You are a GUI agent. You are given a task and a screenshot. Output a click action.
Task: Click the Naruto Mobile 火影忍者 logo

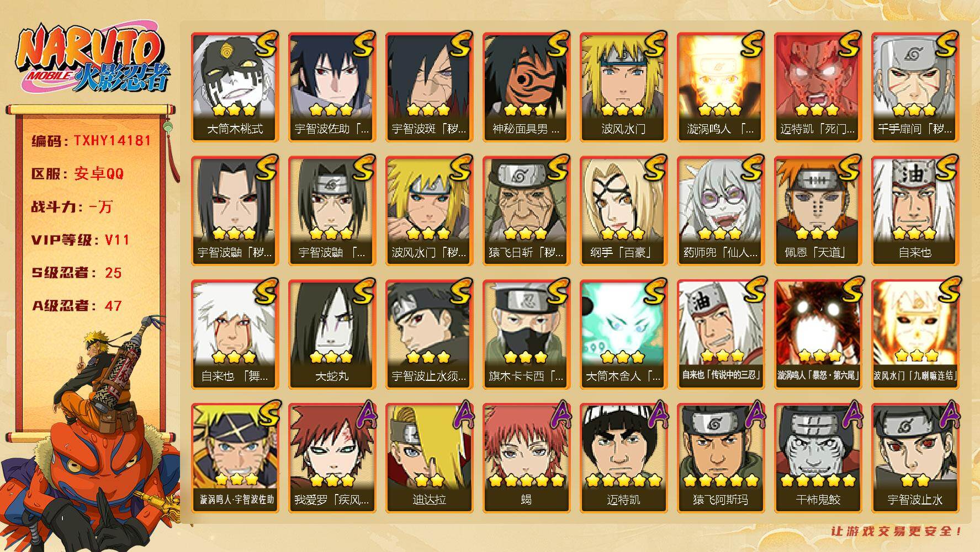92,59
